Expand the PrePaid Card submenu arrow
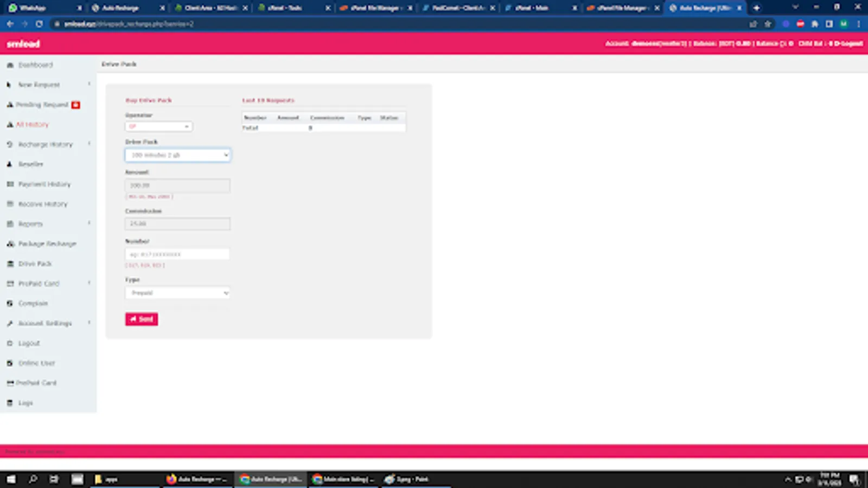868x488 pixels. click(x=89, y=283)
